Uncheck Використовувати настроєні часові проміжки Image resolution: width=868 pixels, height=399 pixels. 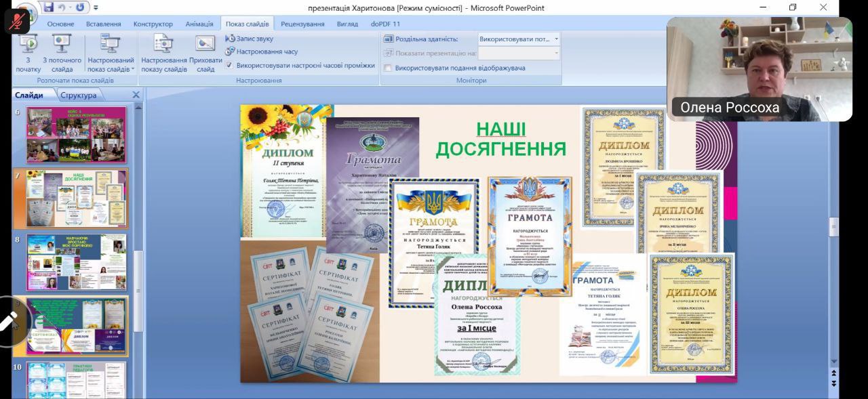click(229, 66)
